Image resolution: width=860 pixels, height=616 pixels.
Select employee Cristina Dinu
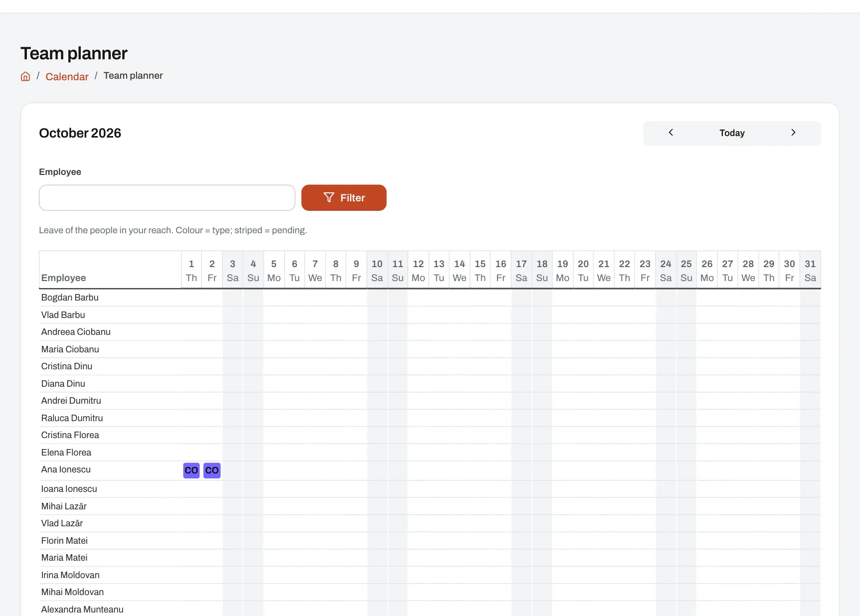pyautogui.click(x=67, y=366)
